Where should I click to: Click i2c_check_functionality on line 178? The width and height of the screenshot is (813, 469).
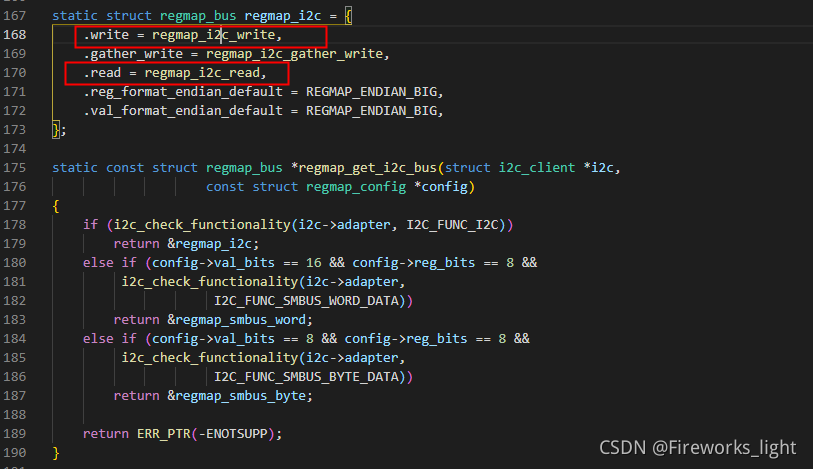(x=202, y=225)
